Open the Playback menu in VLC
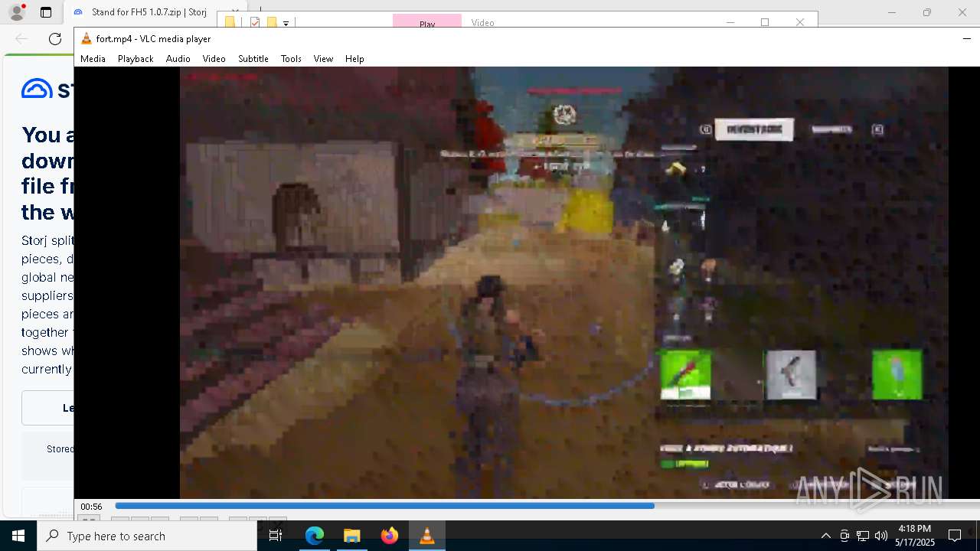The height and width of the screenshot is (551, 980). pos(136,58)
